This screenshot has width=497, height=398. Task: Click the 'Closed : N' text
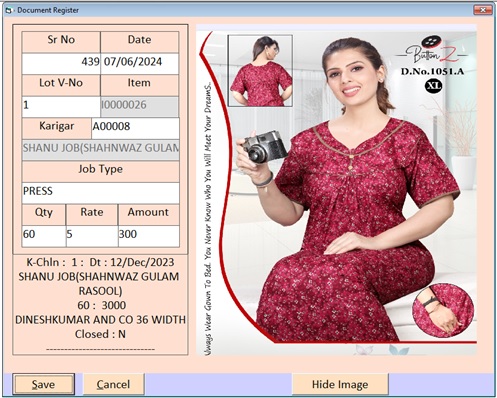pyautogui.click(x=100, y=334)
